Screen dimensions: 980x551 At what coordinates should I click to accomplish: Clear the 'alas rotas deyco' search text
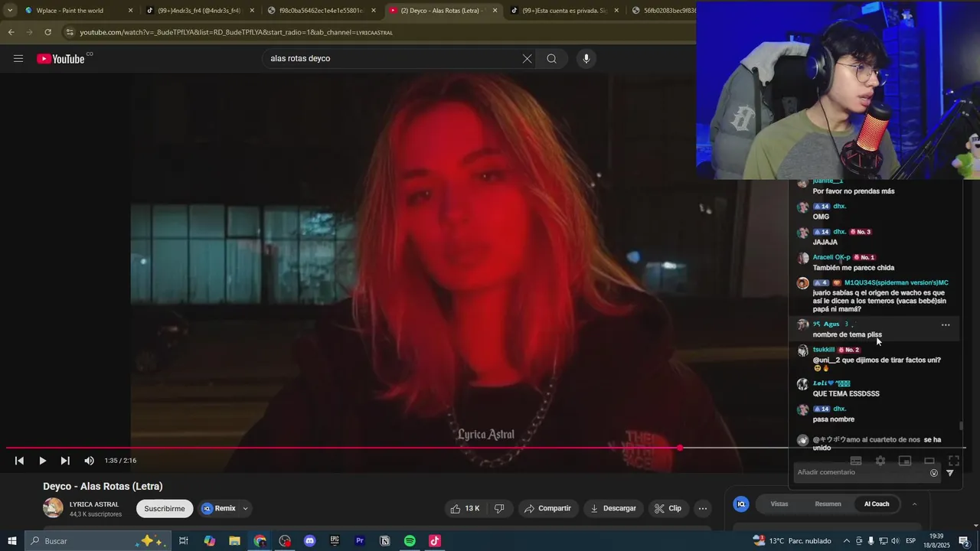(527, 59)
